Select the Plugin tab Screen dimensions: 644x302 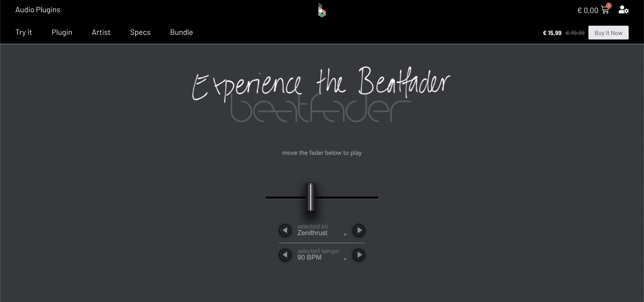[x=62, y=32]
